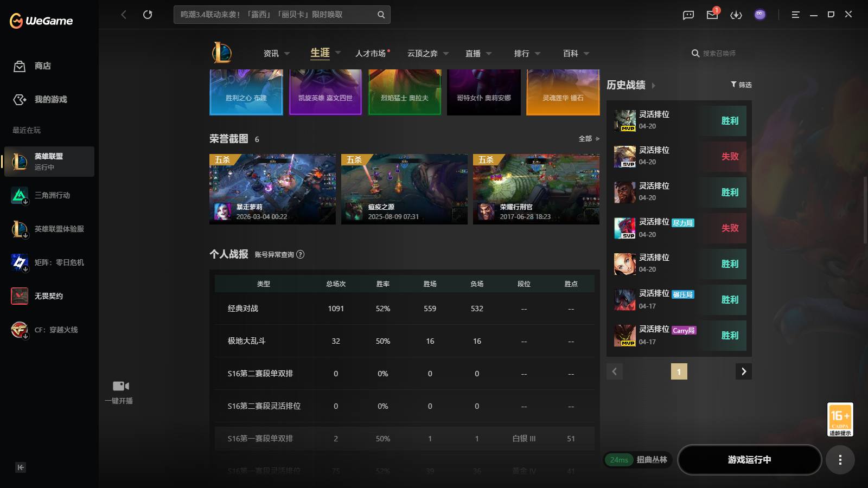This screenshot has height=488, width=868.
Task: Select the 胜利之心 布隆 skin card
Action: click(x=246, y=92)
